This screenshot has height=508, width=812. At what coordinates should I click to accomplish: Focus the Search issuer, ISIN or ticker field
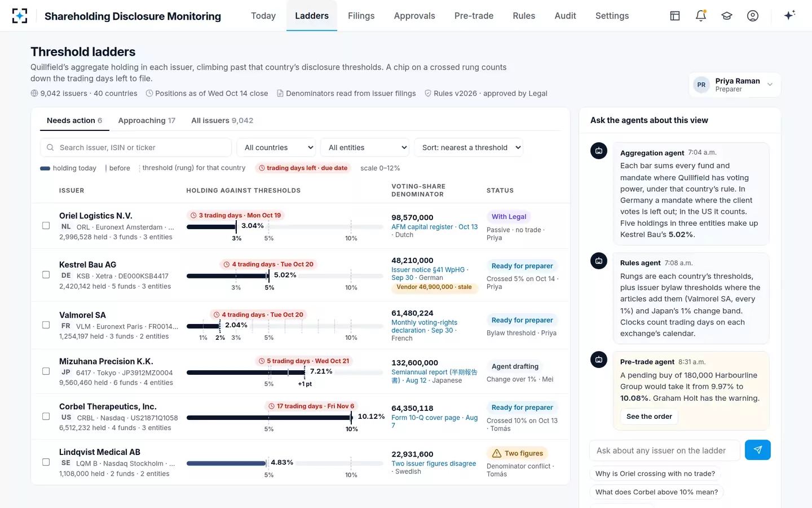click(x=136, y=147)
